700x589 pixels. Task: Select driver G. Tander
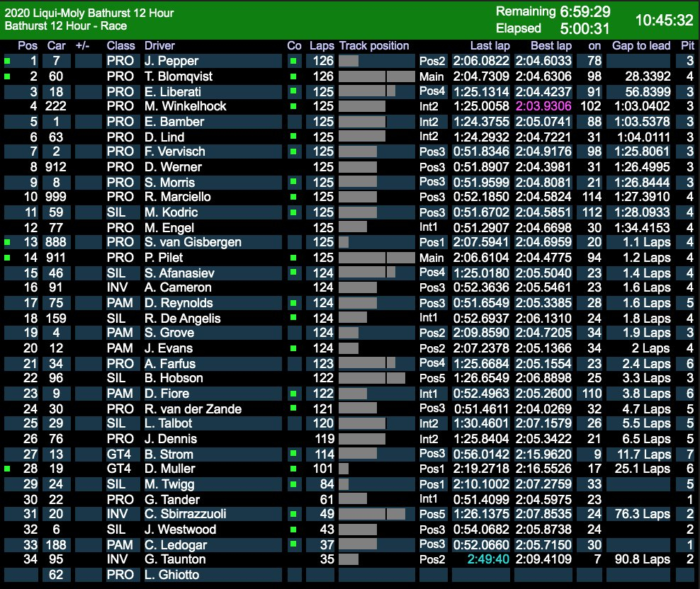pyautogui.click(x=172, y=499)
